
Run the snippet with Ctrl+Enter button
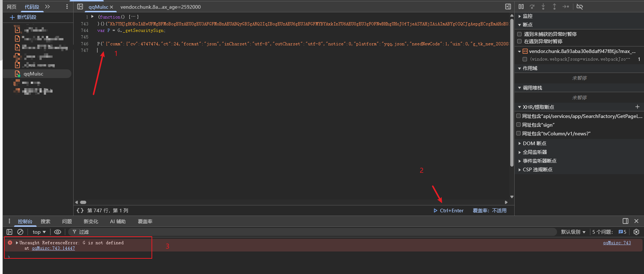449,210
